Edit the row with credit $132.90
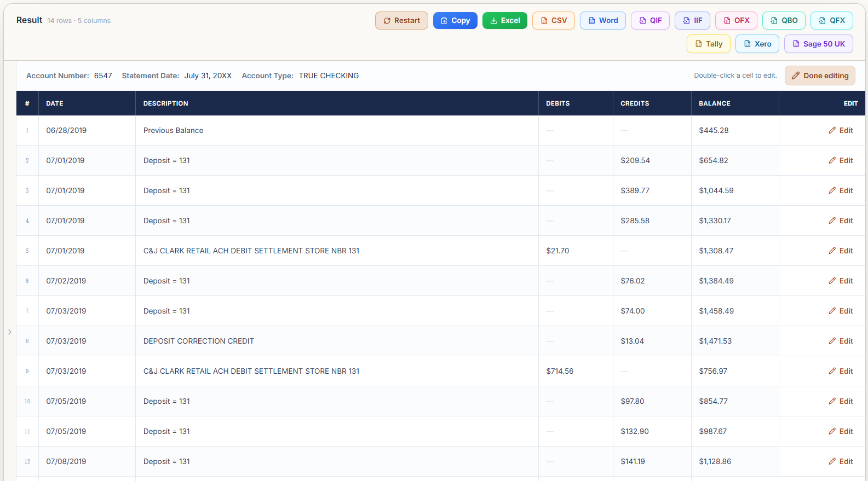This screenshot has height=481, width=868. [841, 432]
